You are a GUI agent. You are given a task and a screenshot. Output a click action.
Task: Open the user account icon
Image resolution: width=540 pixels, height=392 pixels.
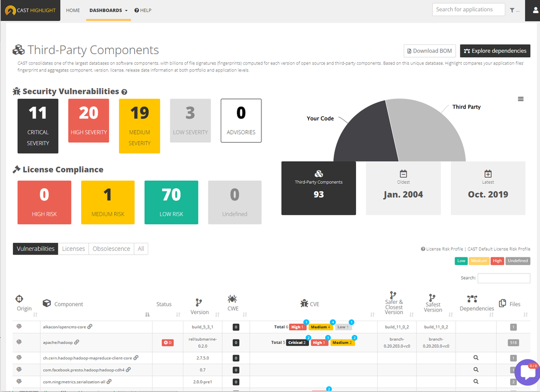pyautogui.click(x=535, y=10)
